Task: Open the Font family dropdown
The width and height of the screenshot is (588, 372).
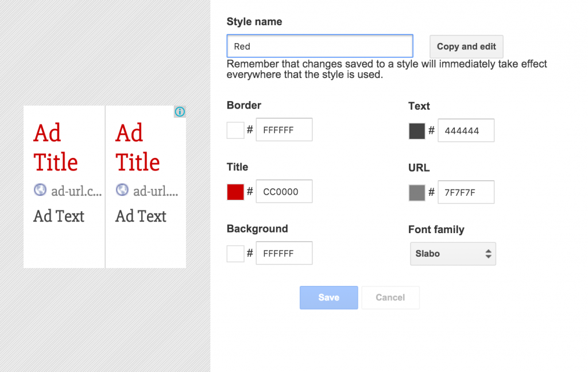Action: [452, 254]
